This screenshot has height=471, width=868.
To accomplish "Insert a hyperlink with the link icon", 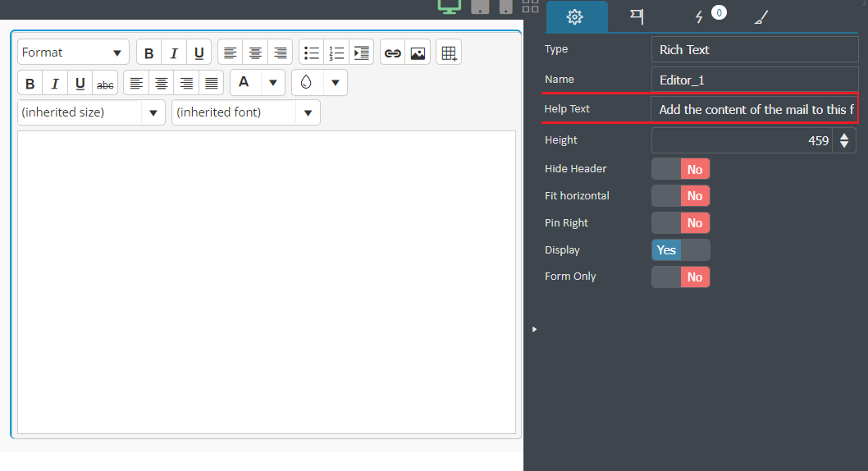I will pos(392,53).
